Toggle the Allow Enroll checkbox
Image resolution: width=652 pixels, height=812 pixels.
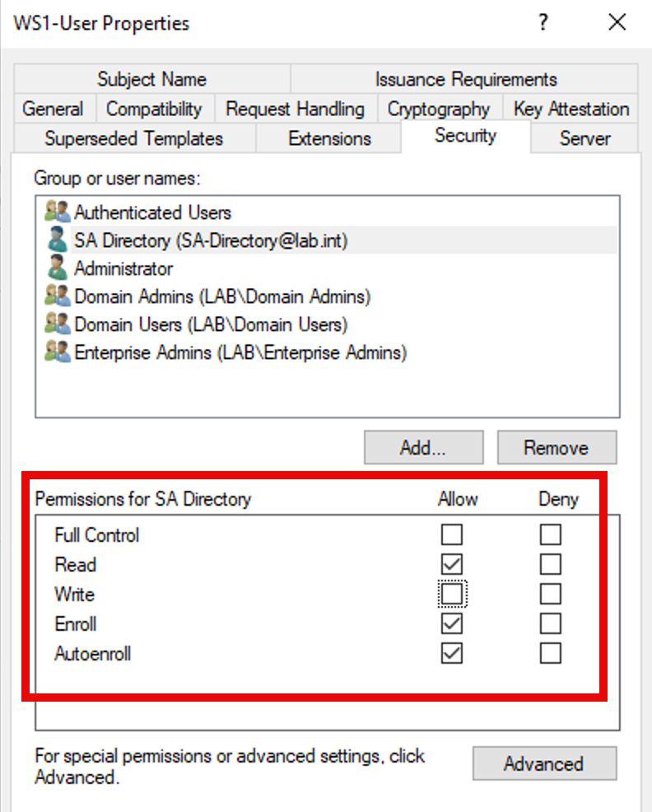click(452, 623)
